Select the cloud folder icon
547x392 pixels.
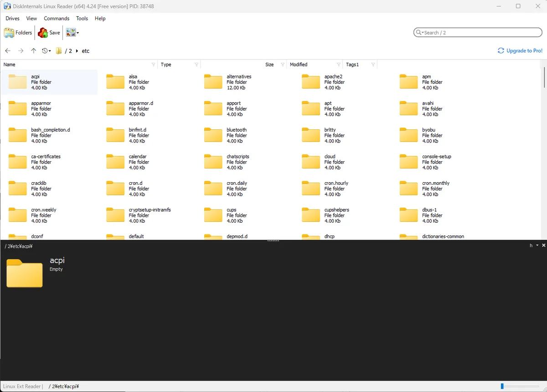pos(311,162)
